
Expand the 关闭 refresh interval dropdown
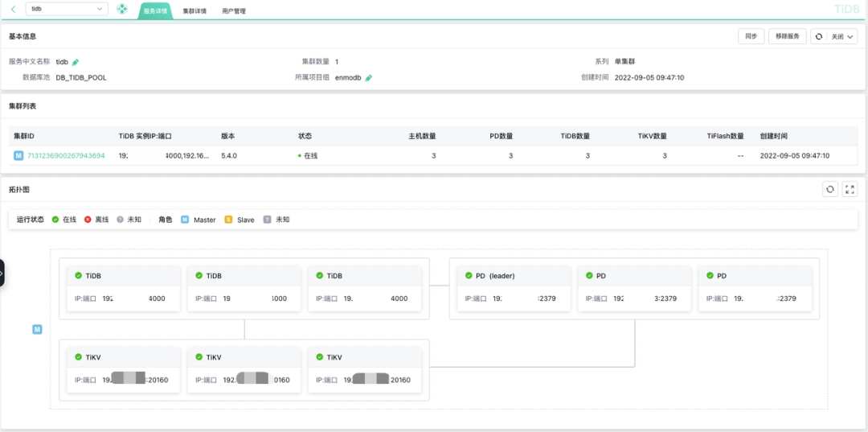[x=842, y=36]
